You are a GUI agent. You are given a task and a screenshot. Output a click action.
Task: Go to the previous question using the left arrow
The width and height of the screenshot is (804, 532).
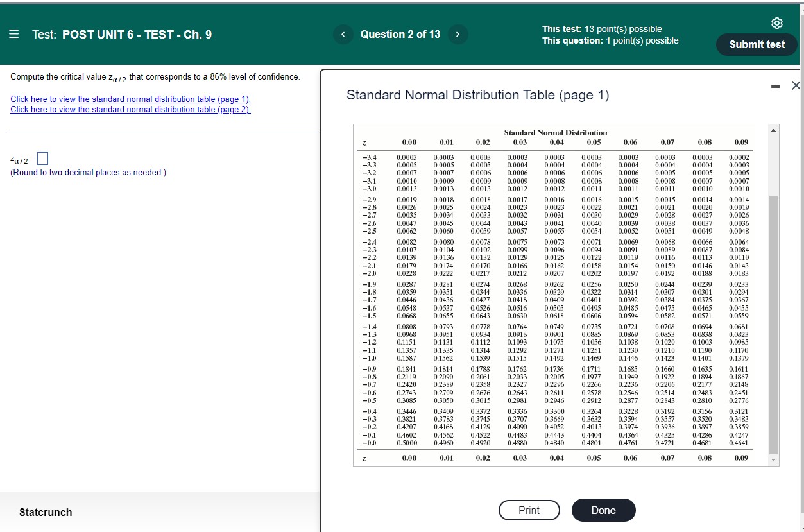[343, 35]
